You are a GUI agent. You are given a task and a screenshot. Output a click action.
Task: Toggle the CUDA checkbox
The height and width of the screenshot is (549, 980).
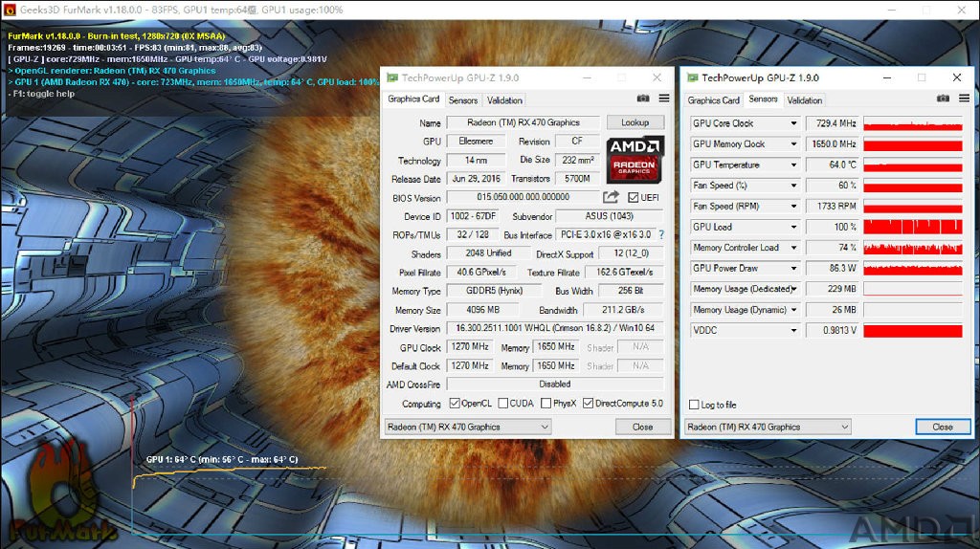pos(503,404)
